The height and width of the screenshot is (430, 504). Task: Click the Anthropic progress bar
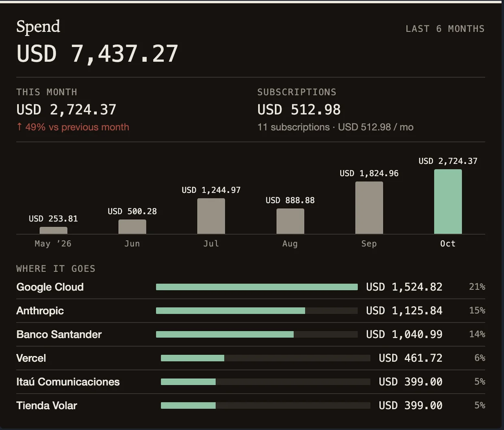click(257, 311)
